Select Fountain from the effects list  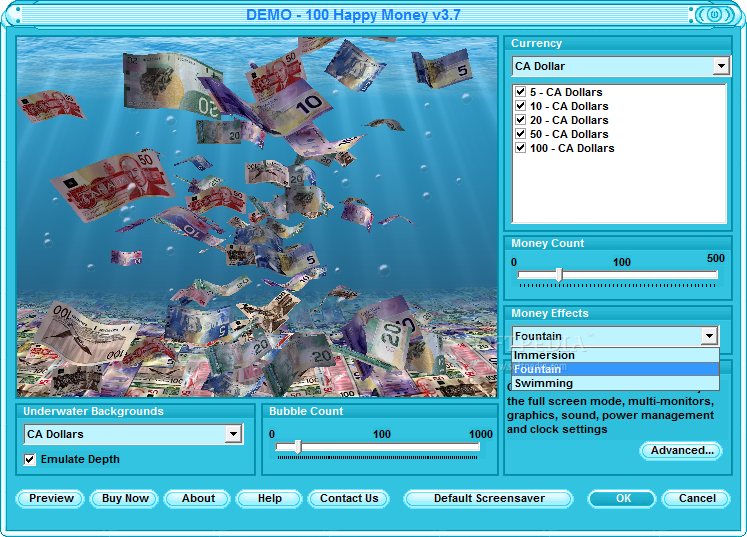(x=615, y=369)
